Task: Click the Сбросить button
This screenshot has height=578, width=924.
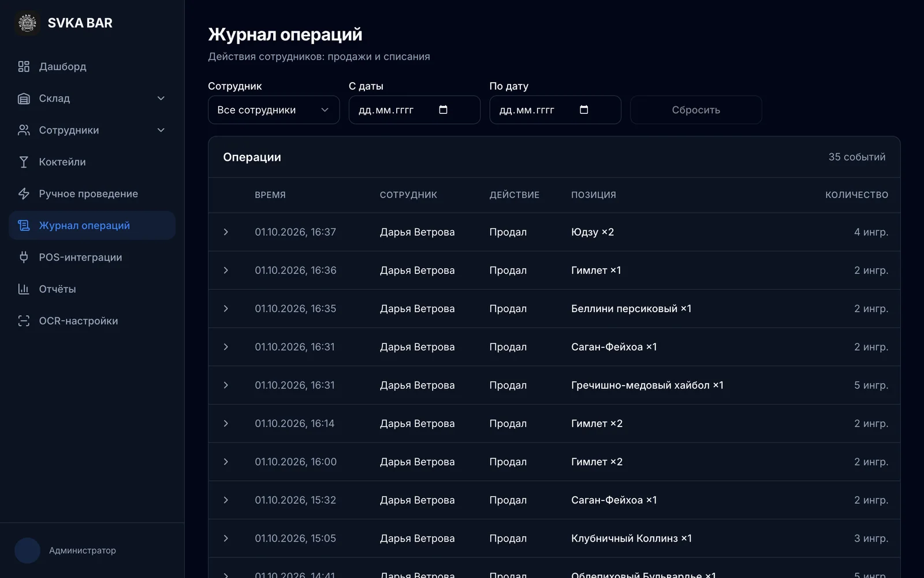Action: (x=696, y=110)
